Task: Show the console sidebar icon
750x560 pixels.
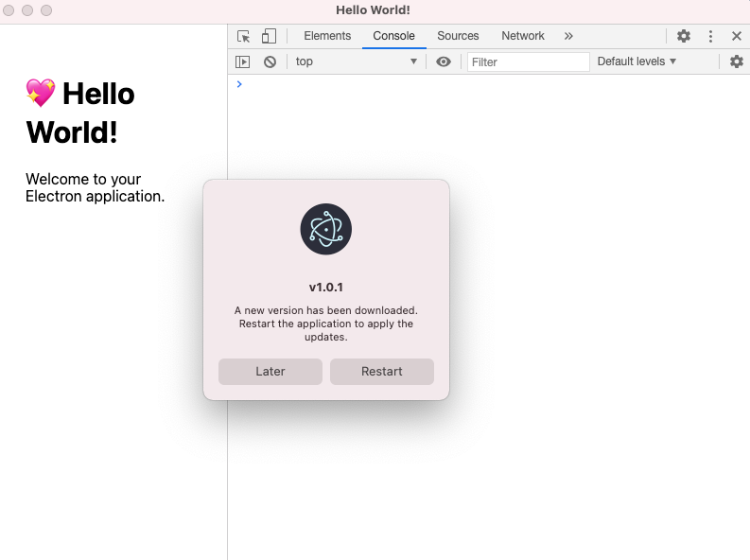Action: click(242, 61)
